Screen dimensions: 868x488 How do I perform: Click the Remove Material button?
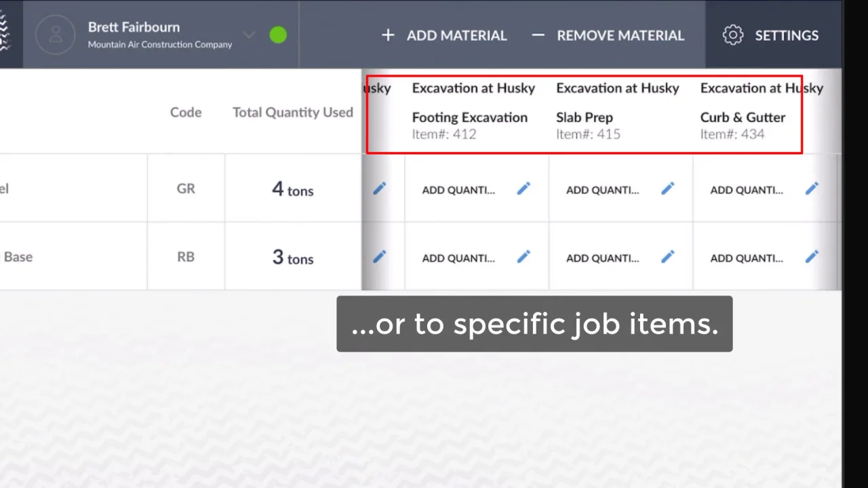(x=608, y=35)
